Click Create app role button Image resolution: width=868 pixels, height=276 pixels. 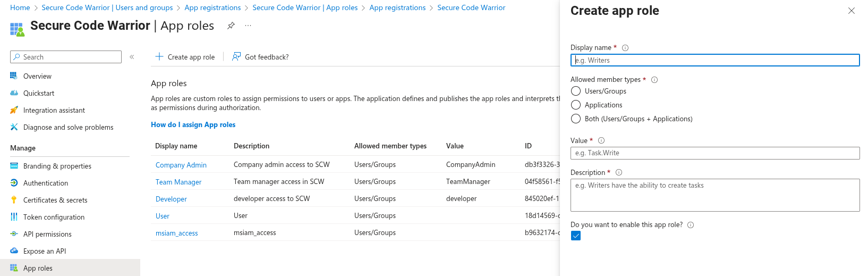185,57
